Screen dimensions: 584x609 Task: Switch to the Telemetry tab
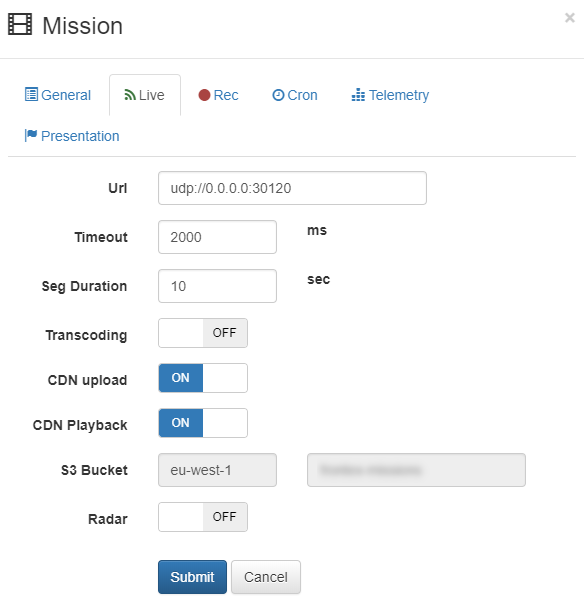tap(390, 95)
